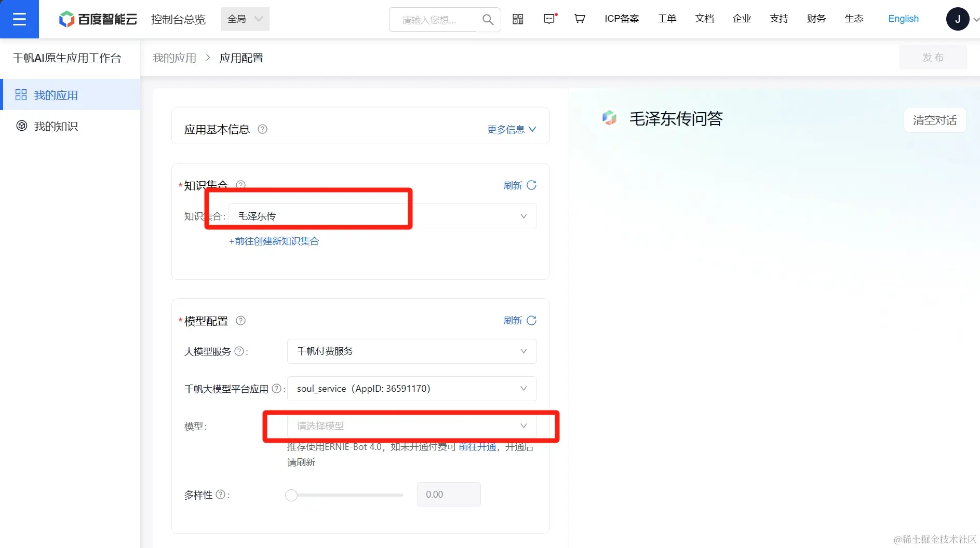Open 大模型服务 dropdown 千帆付费服务
The height and width of the screenshot is (548, 980).
pos(412,351)
